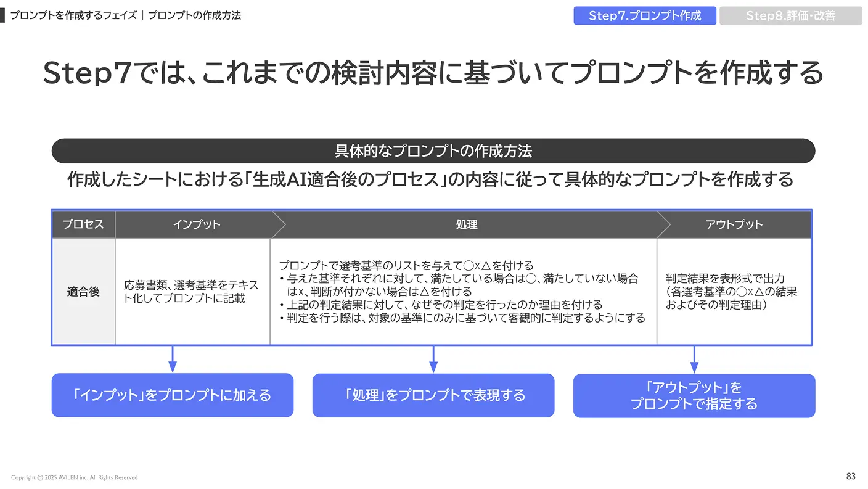Click the 「インプット」をプロンプトに加える button
This screenshot has width=868, height=489.
(x=173, y=395)
